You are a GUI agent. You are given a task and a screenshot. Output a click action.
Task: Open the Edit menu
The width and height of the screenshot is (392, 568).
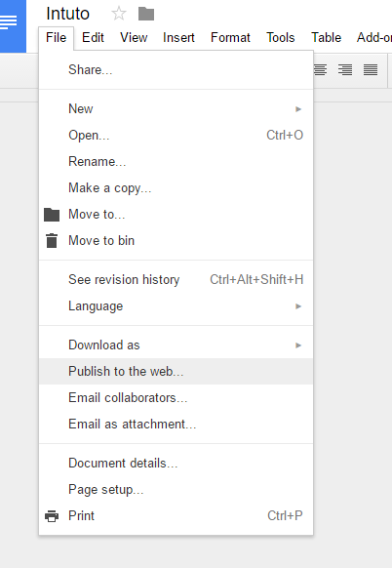(x=93, y=38)
